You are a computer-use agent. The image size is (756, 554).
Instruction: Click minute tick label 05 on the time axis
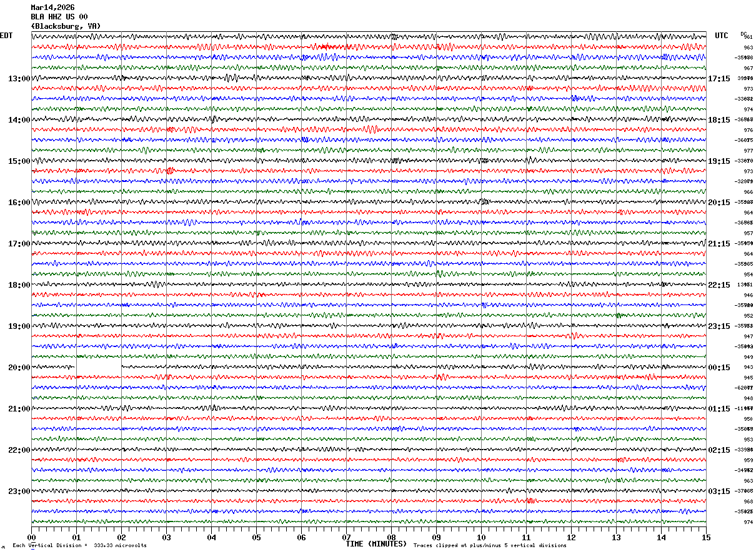point(256,537)
